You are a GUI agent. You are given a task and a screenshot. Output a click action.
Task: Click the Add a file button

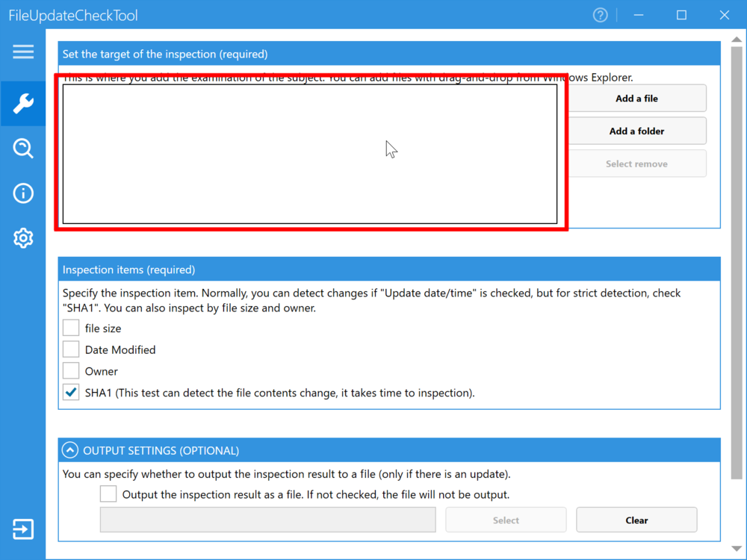tap(636, 99)
